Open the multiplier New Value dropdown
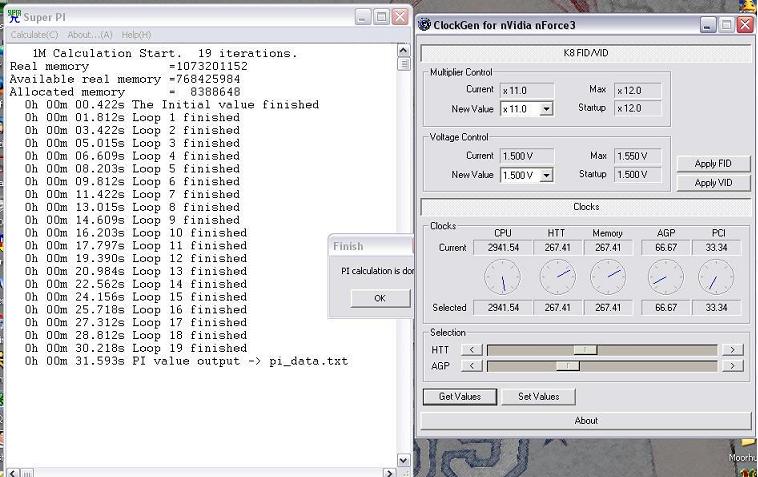 546,109
